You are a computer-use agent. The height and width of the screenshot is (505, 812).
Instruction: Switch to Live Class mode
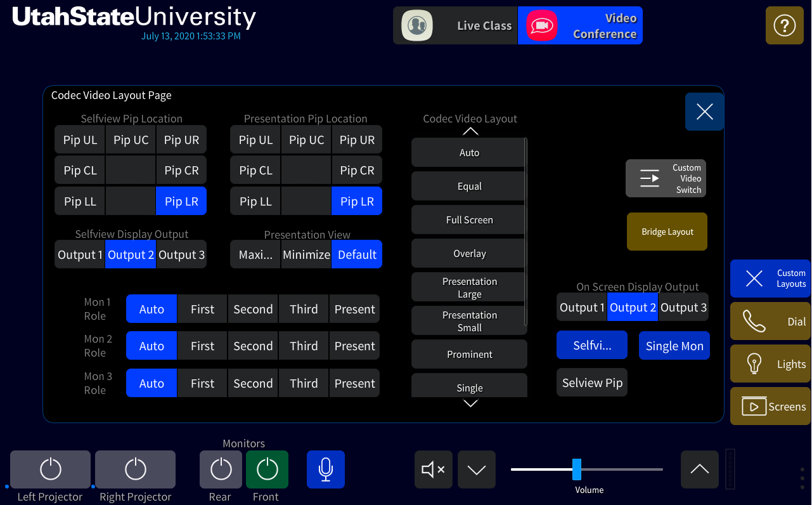455,25
